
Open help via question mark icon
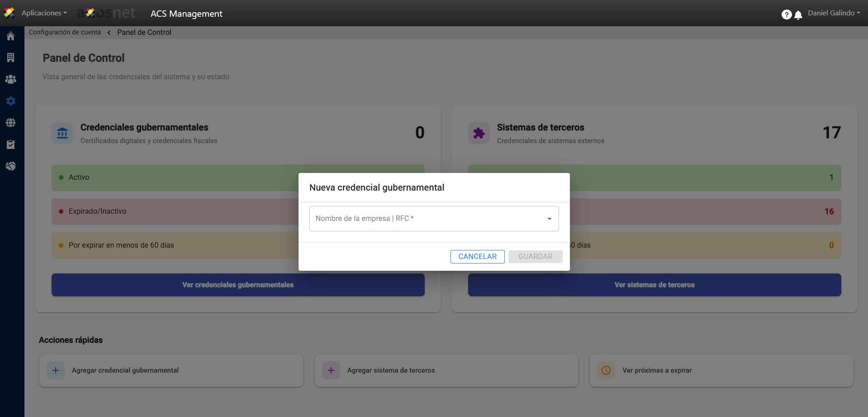click(x=786, y=14)
